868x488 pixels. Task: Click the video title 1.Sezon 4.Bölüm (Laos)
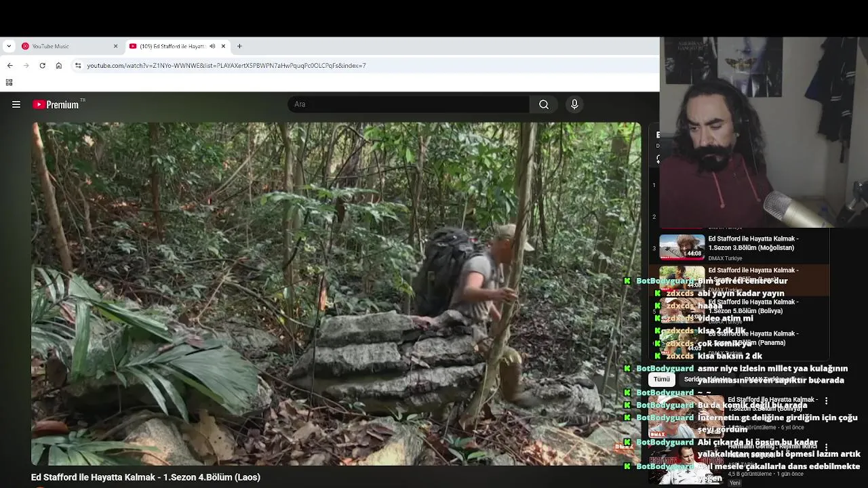coord(145,477)
